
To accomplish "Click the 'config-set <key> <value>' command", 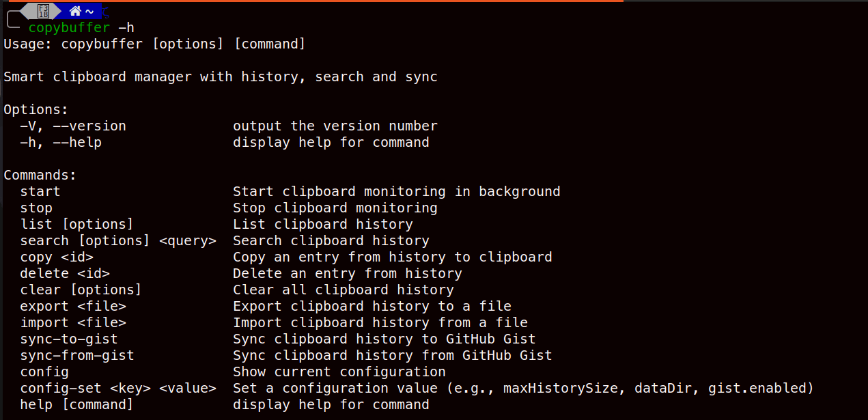I will pos(118,389).
